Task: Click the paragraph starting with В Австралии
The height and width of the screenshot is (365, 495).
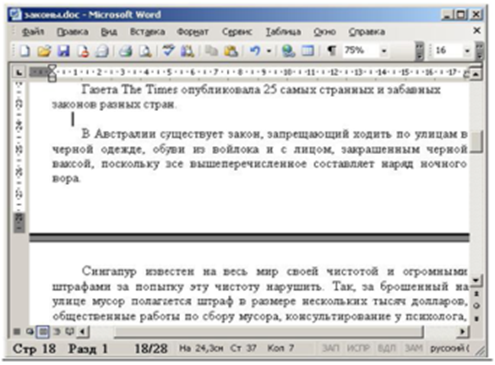Action: pos(260,156)
